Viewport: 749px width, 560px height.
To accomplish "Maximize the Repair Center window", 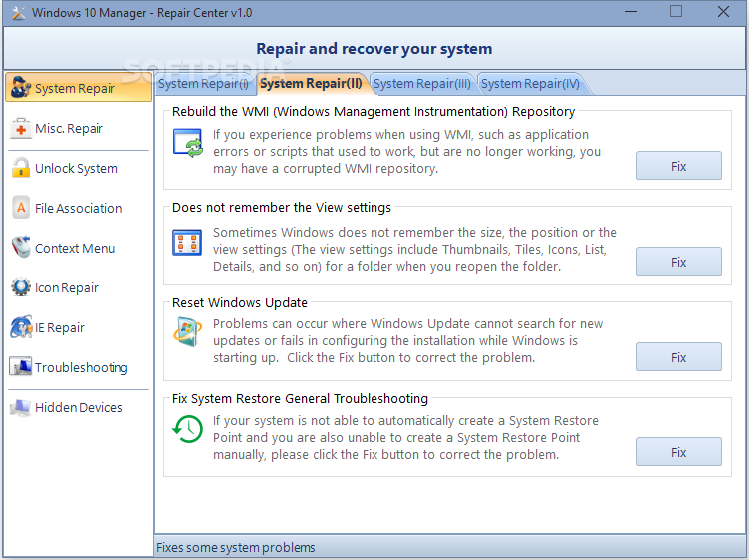I will 676,11.
